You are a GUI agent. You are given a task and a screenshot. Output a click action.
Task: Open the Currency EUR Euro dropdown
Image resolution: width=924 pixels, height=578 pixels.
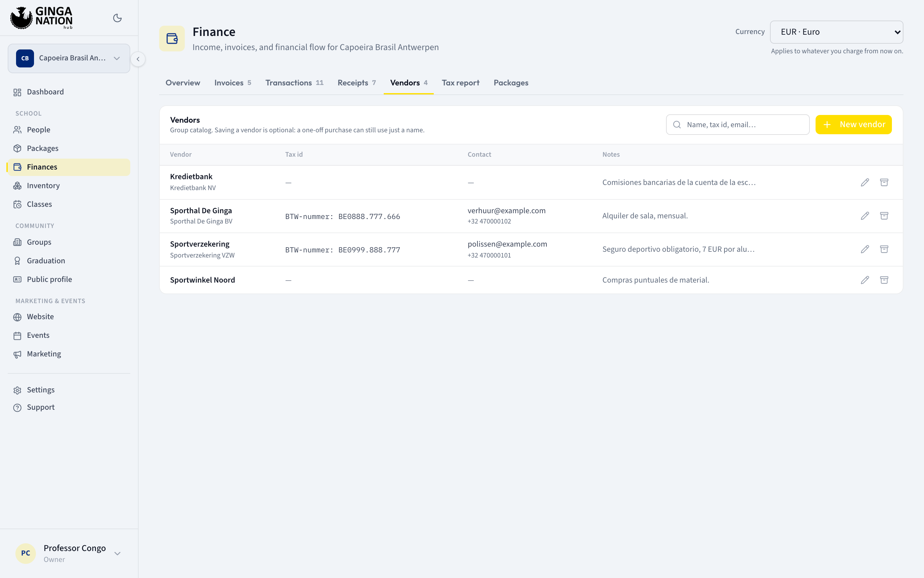click(x=836, y=32)
